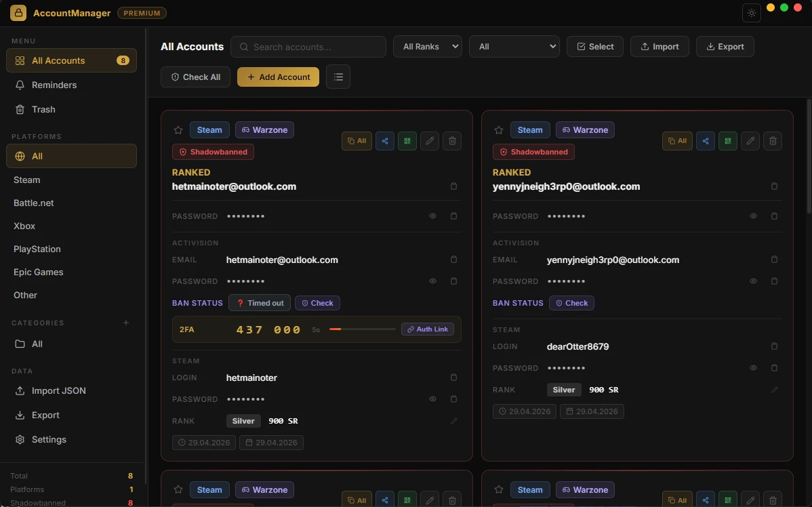Viewport: 812px width, 507px height.
Task: Copy the hetmainoter@outlook.com header email
Action: [x=453, y=186]
